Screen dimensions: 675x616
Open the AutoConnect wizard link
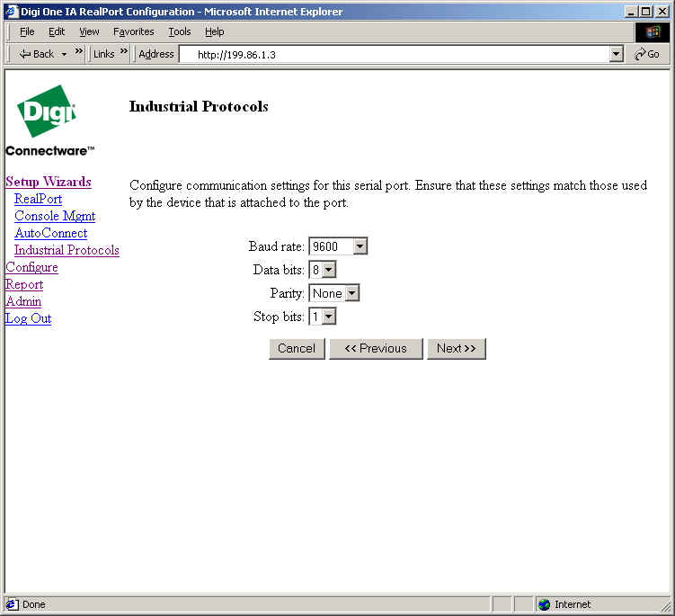pos(51,233)
